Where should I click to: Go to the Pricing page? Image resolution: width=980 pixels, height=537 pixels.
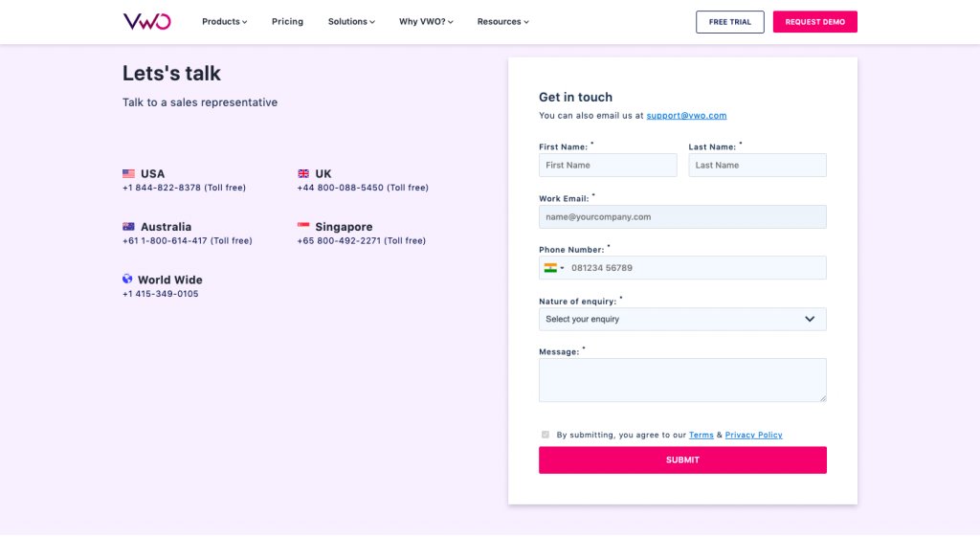[x=287, y=22]
